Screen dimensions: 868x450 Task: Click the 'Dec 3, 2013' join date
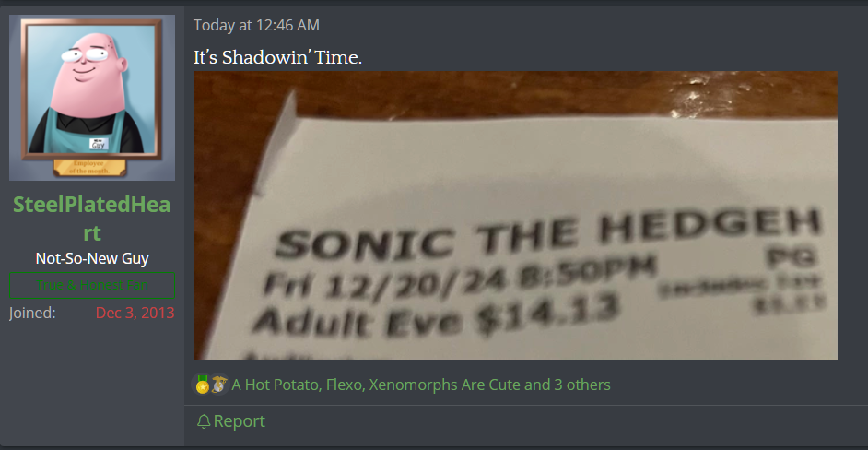pos(135,313)
